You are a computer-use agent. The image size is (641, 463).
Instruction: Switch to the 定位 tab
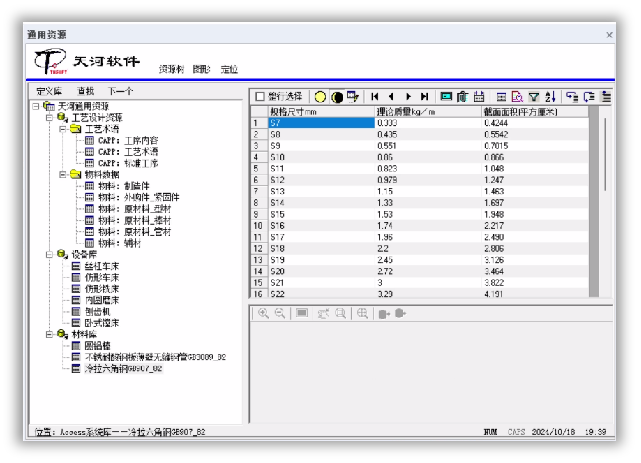pos(229,69)
